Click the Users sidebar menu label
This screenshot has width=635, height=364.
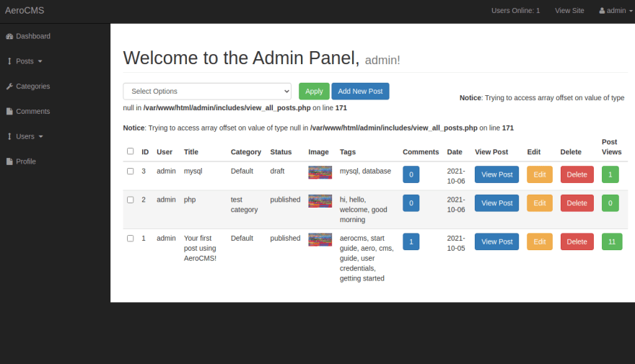coord(25,137)
